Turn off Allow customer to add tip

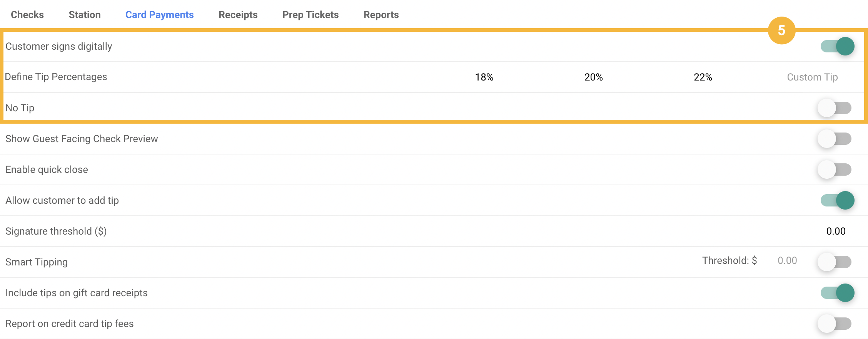click(837, 200)
